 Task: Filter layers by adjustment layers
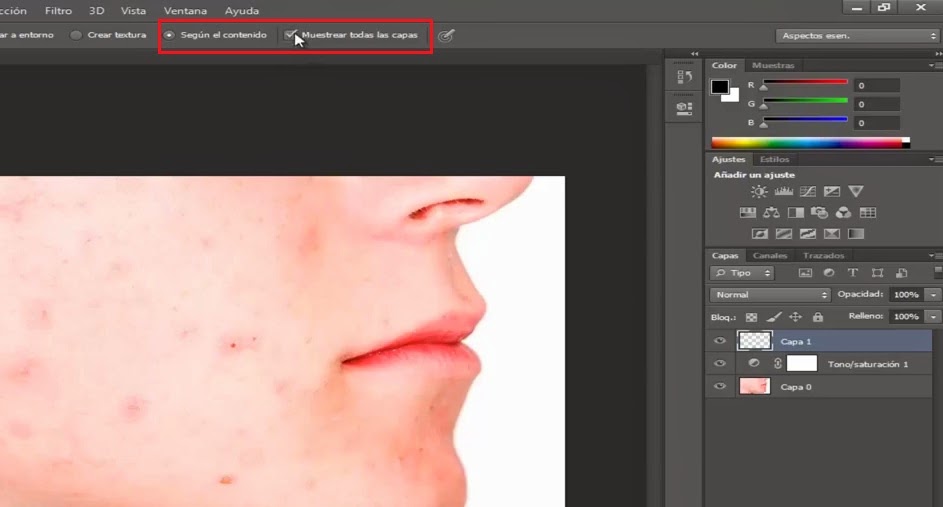click(829, 273)
